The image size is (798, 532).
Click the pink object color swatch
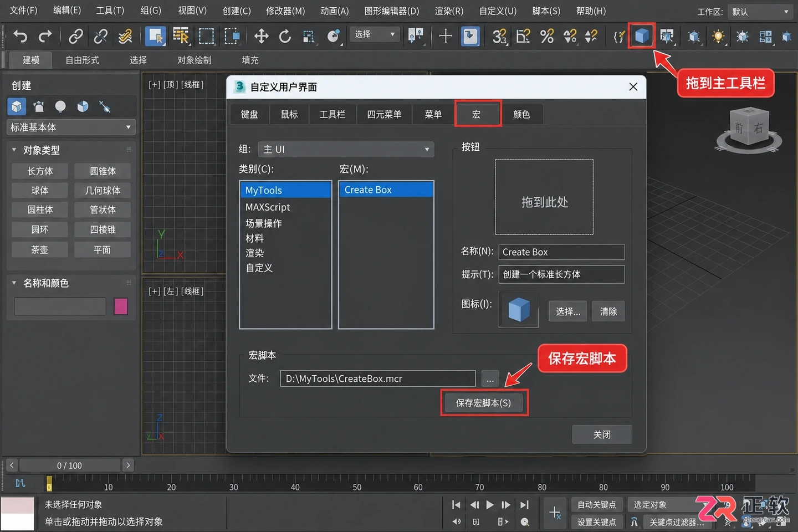[x=121, y=306]
